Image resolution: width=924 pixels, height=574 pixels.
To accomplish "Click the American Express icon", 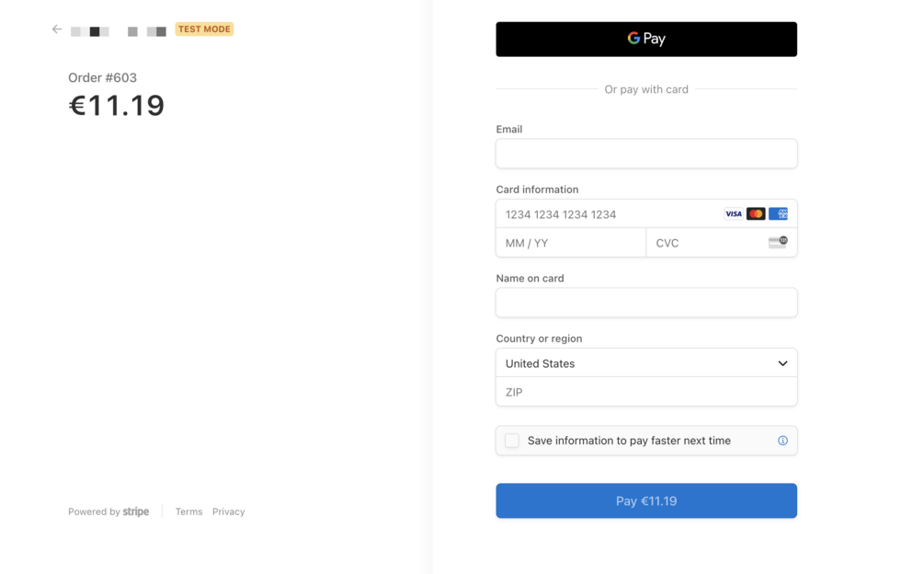I will pyautogui.click(x=778, y=214).
